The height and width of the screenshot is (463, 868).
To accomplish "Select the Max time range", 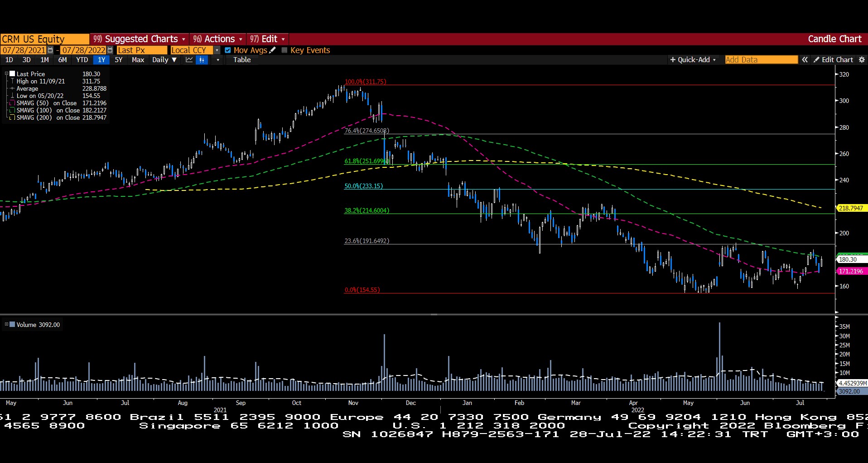I will (x=138, y=60).
